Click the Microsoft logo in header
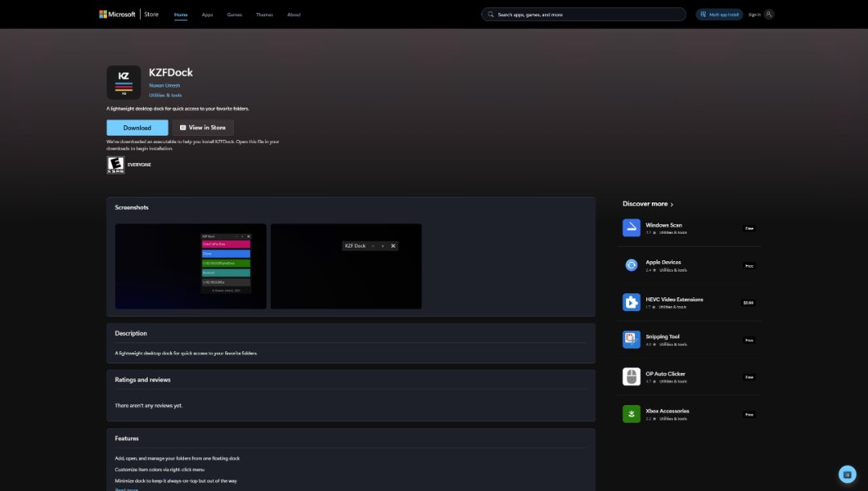Image resolution: width=868 pixels, height=491 pixels. (x=117, y=14)
